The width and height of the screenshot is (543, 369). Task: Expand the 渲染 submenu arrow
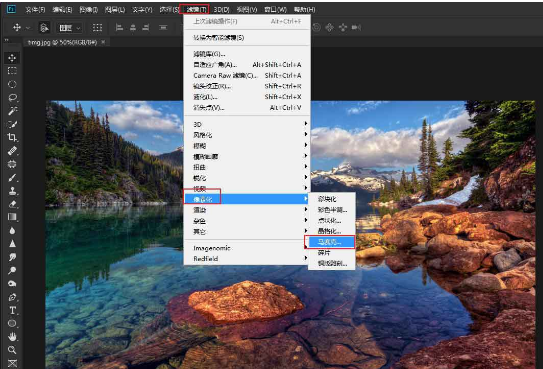[x=306, y=209]
